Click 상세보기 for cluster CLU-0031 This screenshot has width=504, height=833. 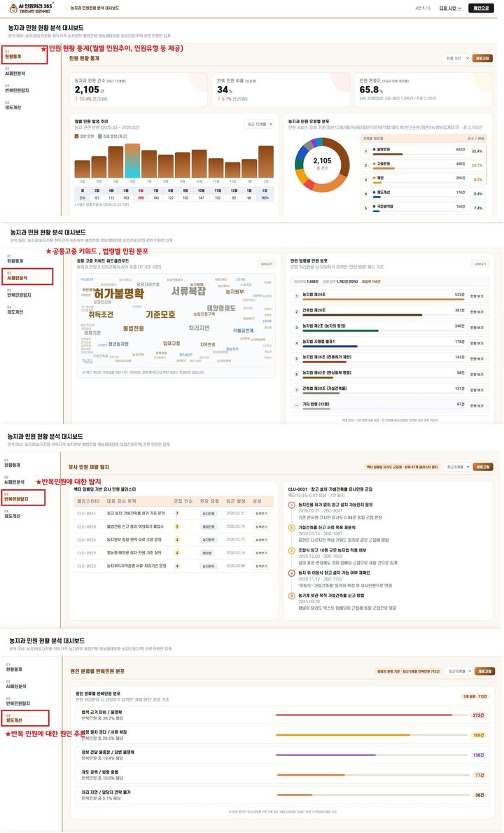click(260, 514)
